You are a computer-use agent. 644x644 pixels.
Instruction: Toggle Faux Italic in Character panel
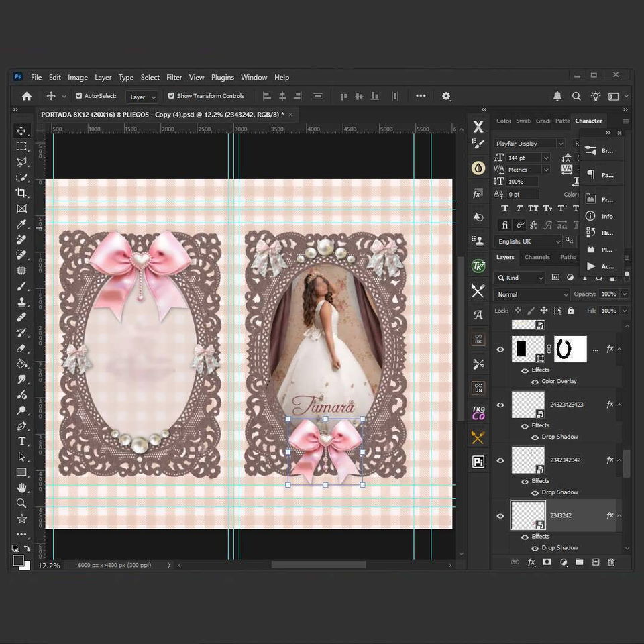click(x=519, y=209)
